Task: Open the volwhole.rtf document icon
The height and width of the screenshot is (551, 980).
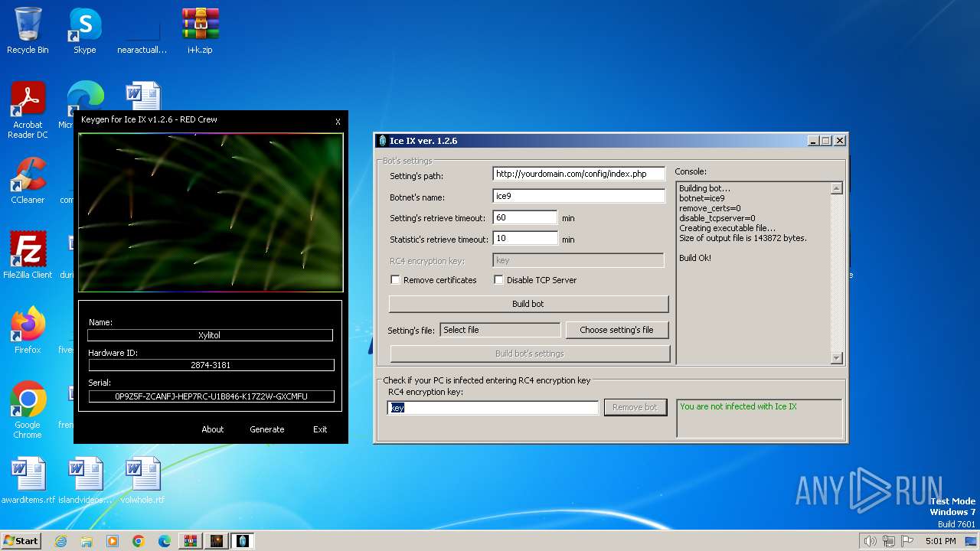Action: pyautogui.click(x=142, y=480)
